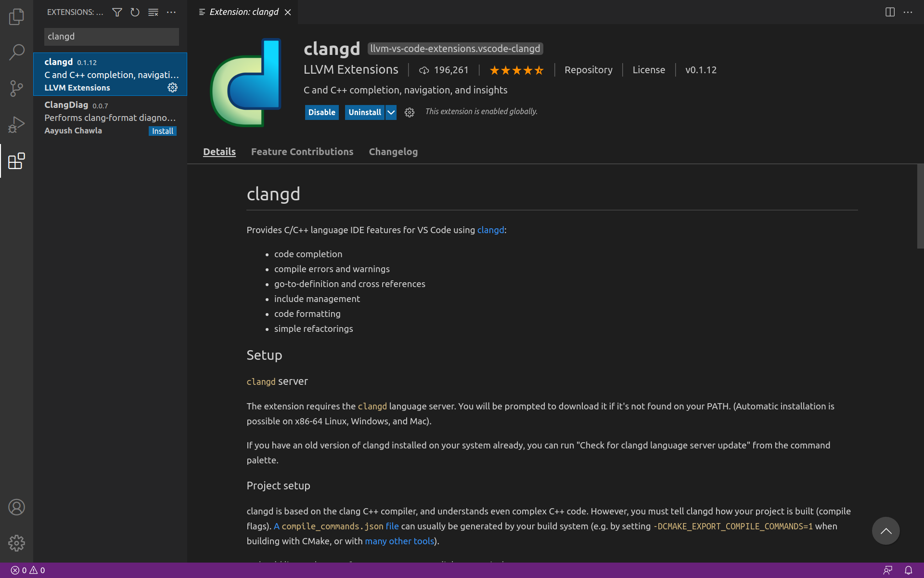
Task: Refresh the extensions list
Action: [135, 12]
